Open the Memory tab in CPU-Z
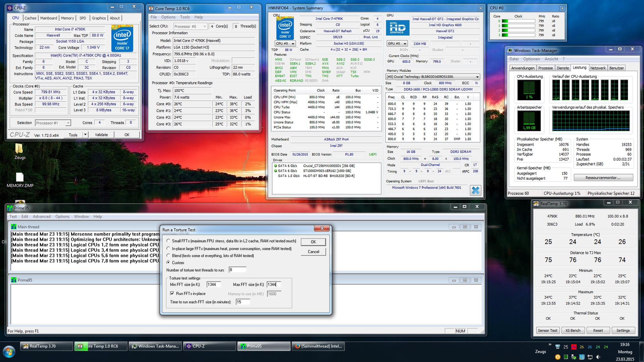 tap(67, 18)
